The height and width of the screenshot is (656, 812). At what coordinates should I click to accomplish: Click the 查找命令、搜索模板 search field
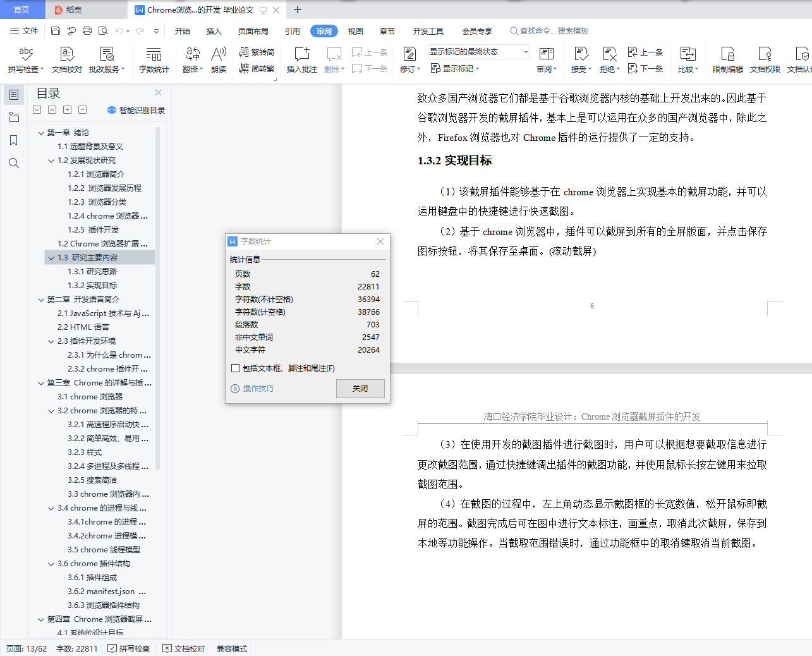point(550,31)
